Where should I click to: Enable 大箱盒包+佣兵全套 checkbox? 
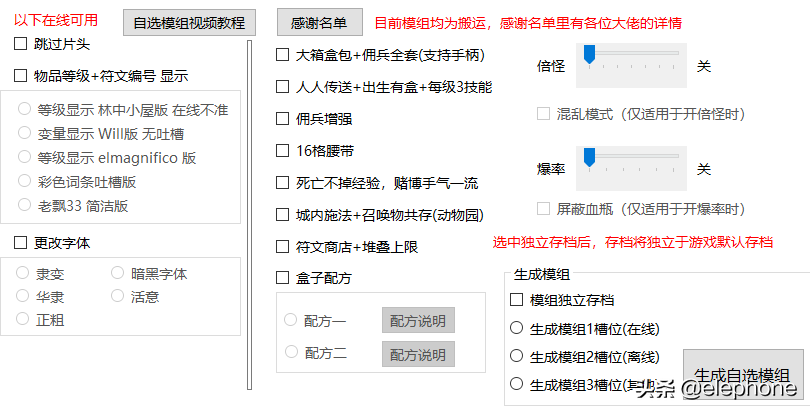283,55
